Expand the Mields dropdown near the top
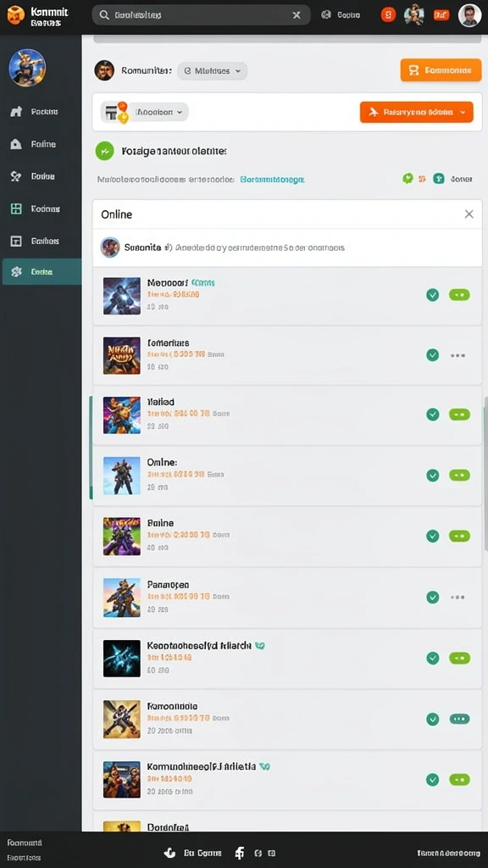The height and width of the screenshot is (868, 488). (x=213, y=71)
